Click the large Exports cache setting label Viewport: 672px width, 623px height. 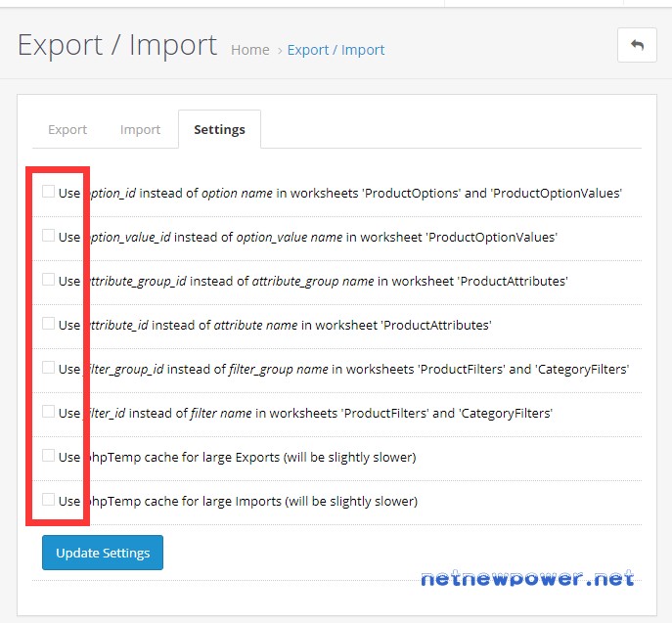point(238,457)
